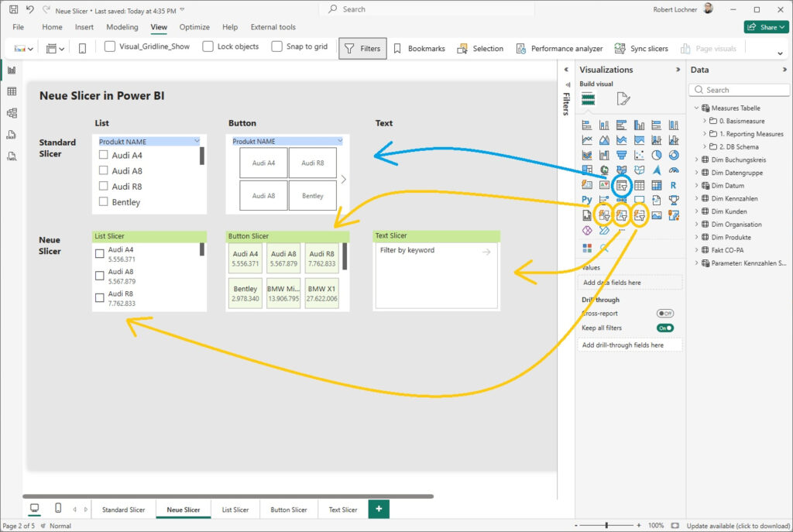This screenshot has height=532, width=793.
Task: Click the Python visual icon
Action: coord(587,201)
